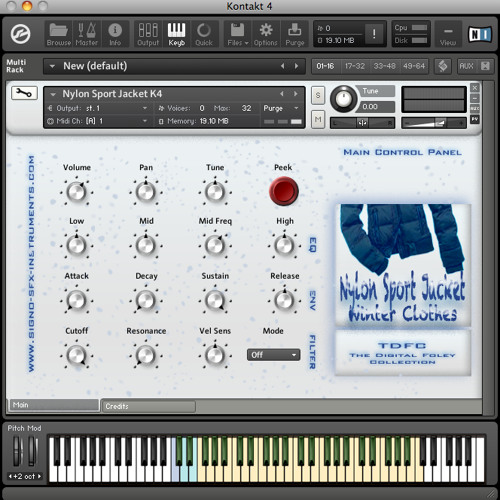Open the instrument name dropdown arrow
The width and height of the screenshot is (500, 500).
coord(53,94)
